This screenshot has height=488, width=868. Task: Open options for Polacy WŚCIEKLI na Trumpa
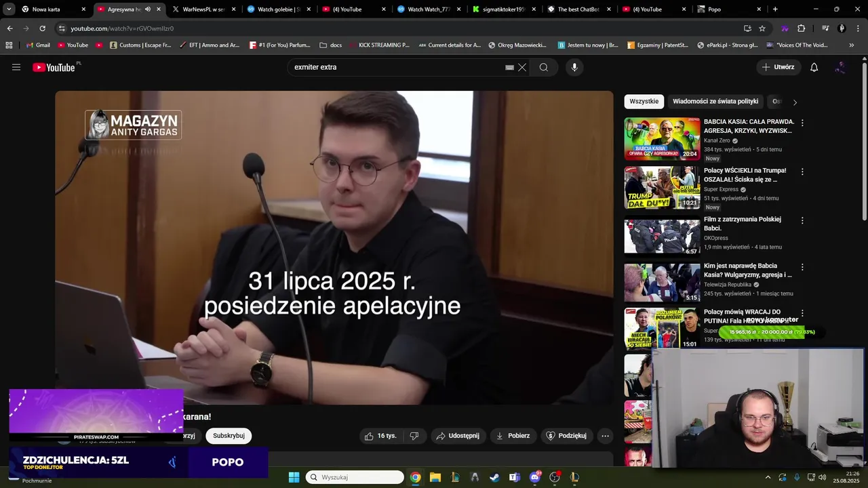pos(802,172)
